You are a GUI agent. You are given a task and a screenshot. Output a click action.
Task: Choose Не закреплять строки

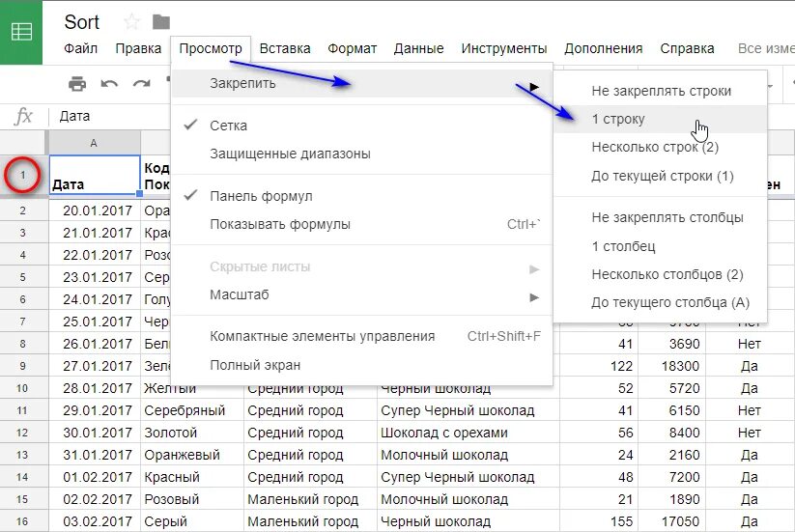tap(660, 91)
